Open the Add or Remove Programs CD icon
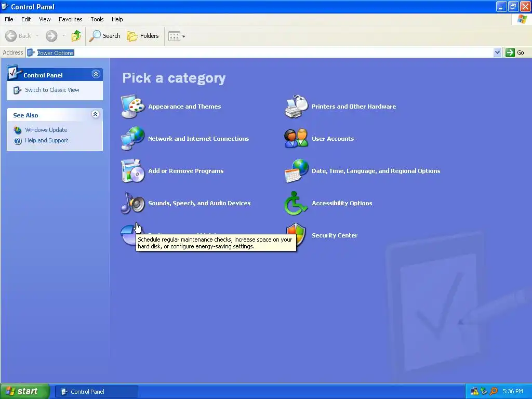 pos(132,170)
